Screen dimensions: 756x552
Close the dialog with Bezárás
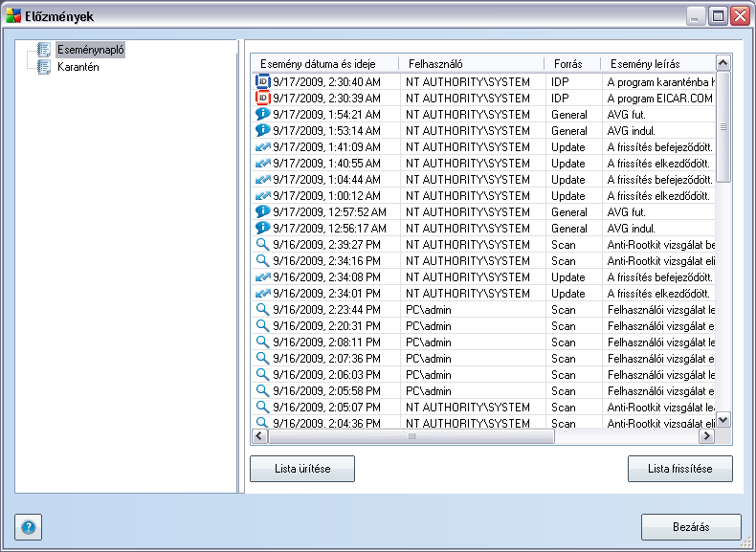[x=691, y=527]
